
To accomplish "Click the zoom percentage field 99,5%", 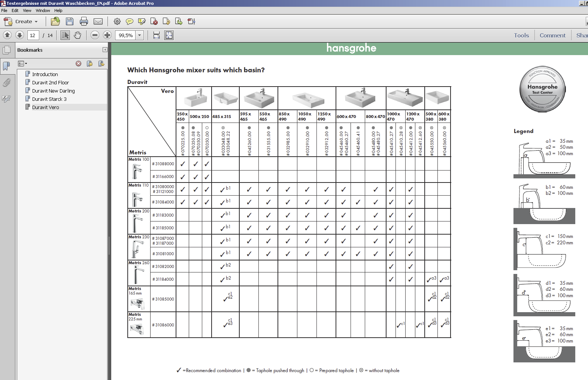I will pyautogui.click(x=125, y=35).
